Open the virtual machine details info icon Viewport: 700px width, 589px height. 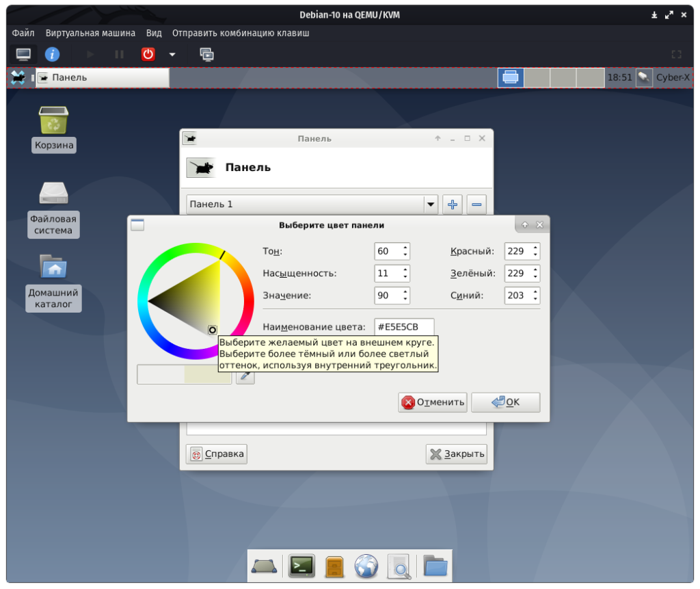[52, 54]
